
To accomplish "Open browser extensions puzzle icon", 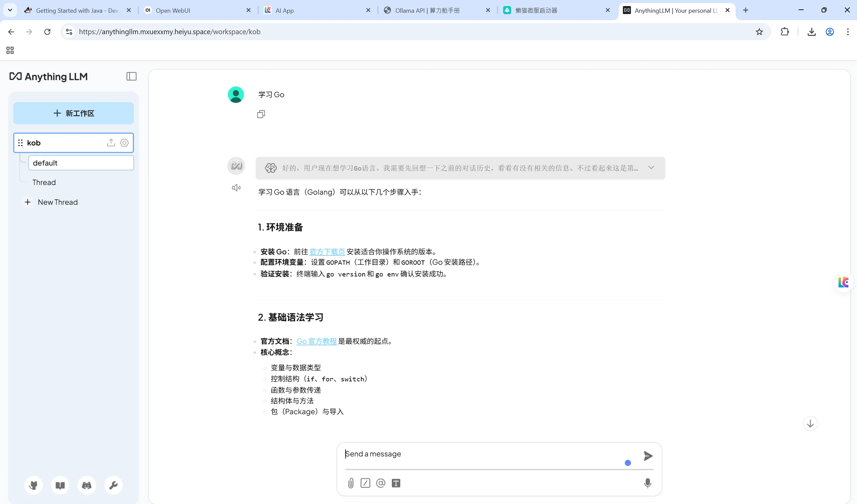I will (785, 31).
